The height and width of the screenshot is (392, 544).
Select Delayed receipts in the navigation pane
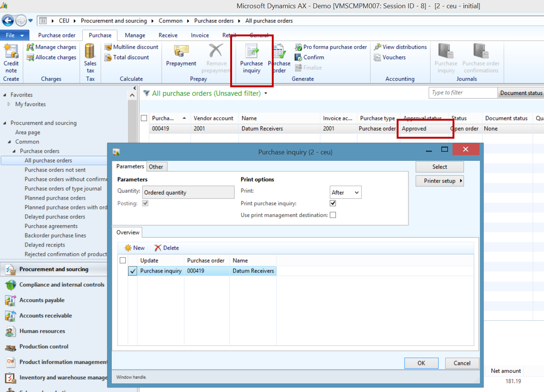45,245
